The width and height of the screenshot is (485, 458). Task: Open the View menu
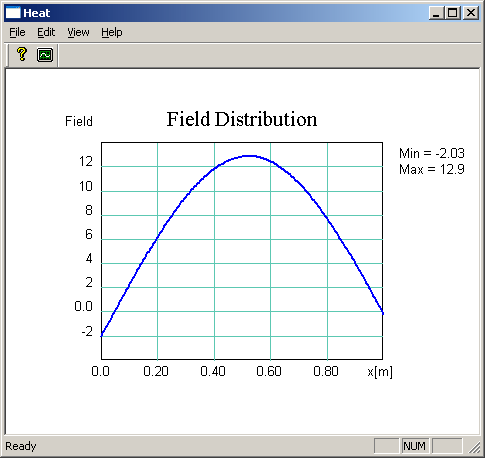tap(78, 32)
